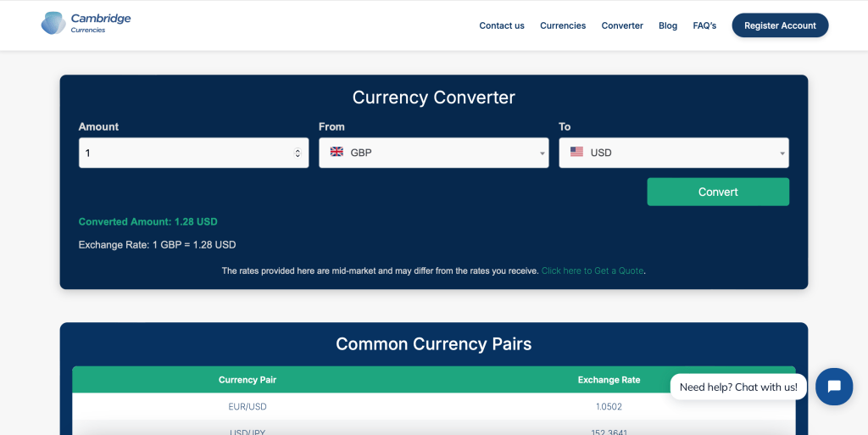Click the UK flag in From field
Image resolution: width=868 pixels, height=435 pixels.
tap(337, 153)
